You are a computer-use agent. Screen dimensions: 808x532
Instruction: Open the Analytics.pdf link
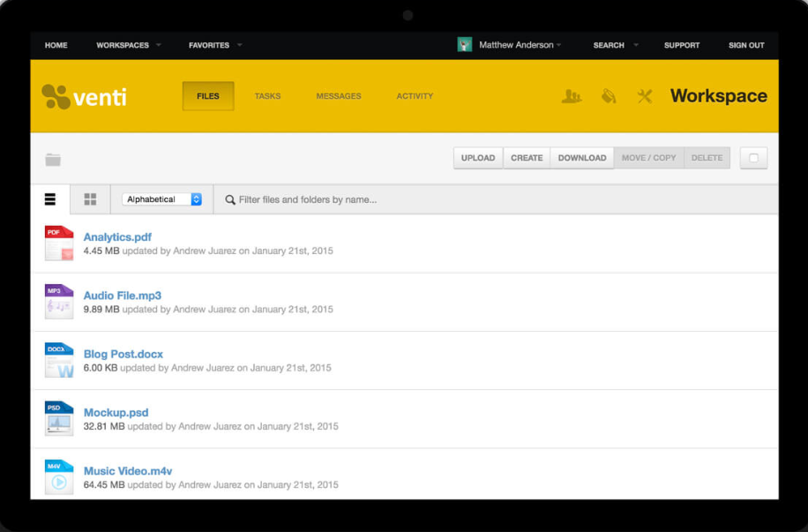[x=117, y=237]
